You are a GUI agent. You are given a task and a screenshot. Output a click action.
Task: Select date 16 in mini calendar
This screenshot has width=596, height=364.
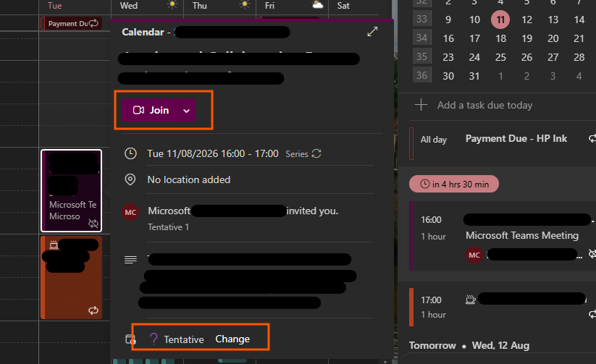[x=448, y=38]
